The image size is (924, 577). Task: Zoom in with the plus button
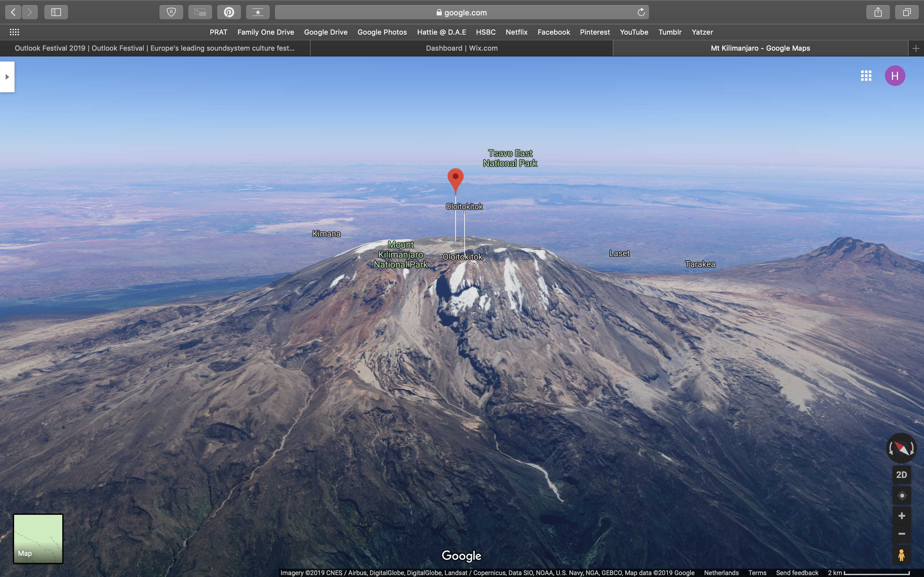pos(902,516)
